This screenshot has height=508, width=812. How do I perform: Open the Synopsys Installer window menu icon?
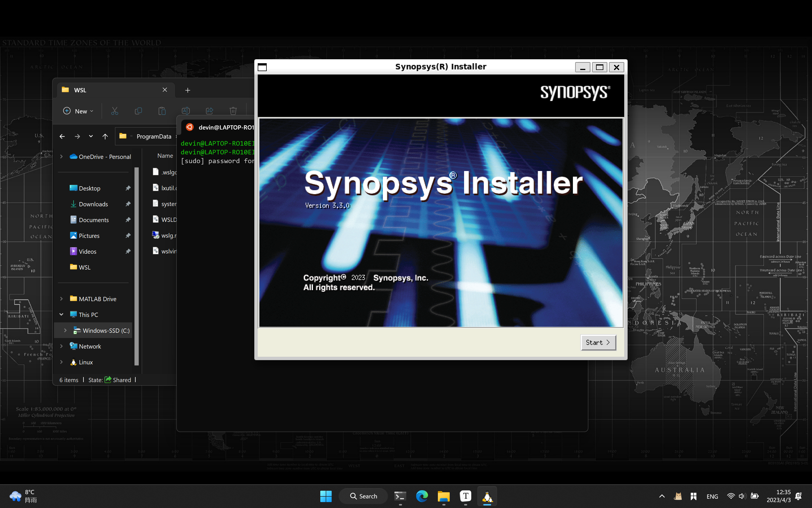click(x=262, y=67)
